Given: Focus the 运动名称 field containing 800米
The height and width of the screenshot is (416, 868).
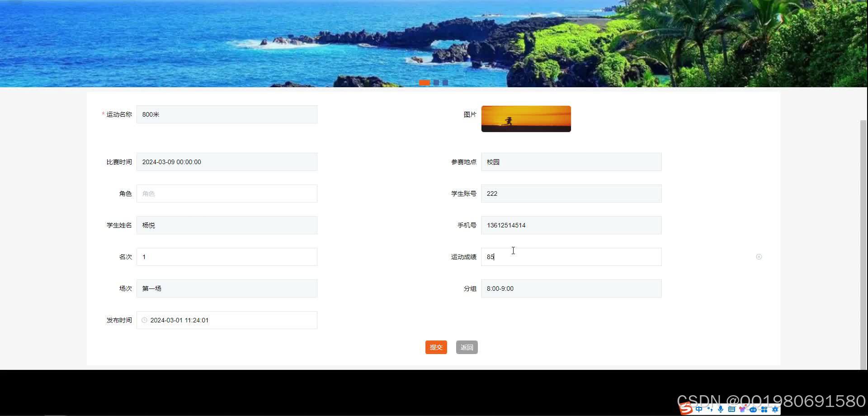Looking at the screenshot, I should pos(227,114).
